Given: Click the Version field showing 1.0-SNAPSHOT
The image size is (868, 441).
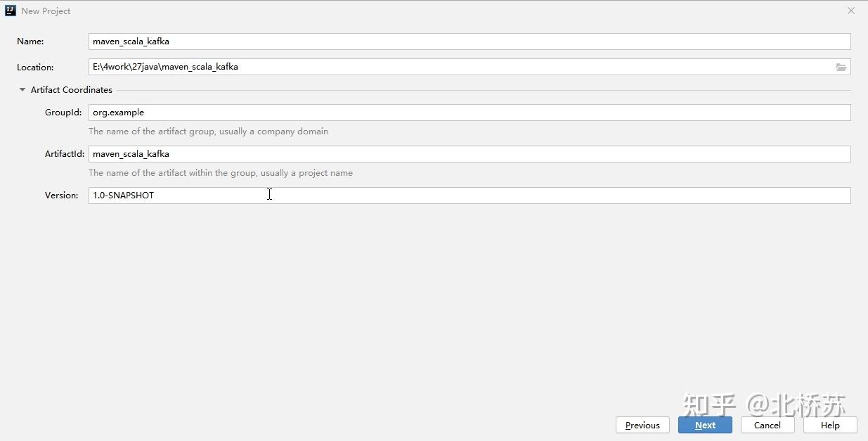Looking at the screenshot, I should click(x=469, y=196).
